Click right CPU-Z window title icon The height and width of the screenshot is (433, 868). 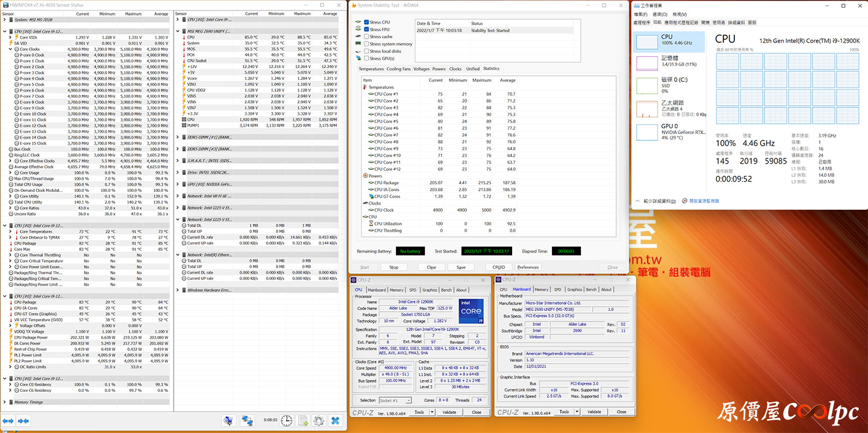pyautogui.click(x=499, y=280)
